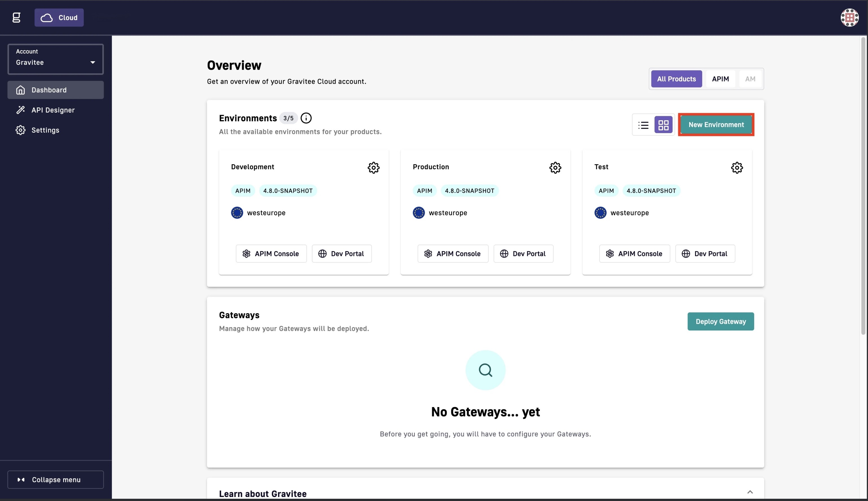Click the page vertical scrollbar
Viewport: 868px width, 501px height.
pos(863,186)
